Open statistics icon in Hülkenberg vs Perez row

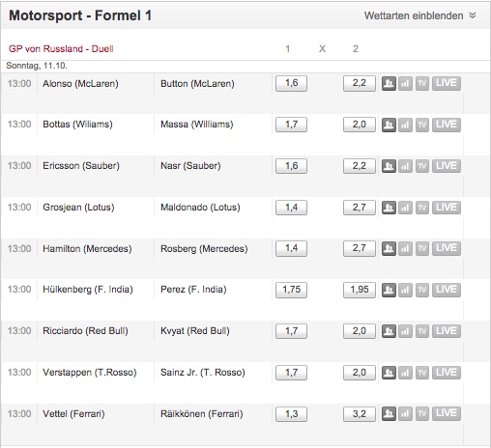pos(405,290)
